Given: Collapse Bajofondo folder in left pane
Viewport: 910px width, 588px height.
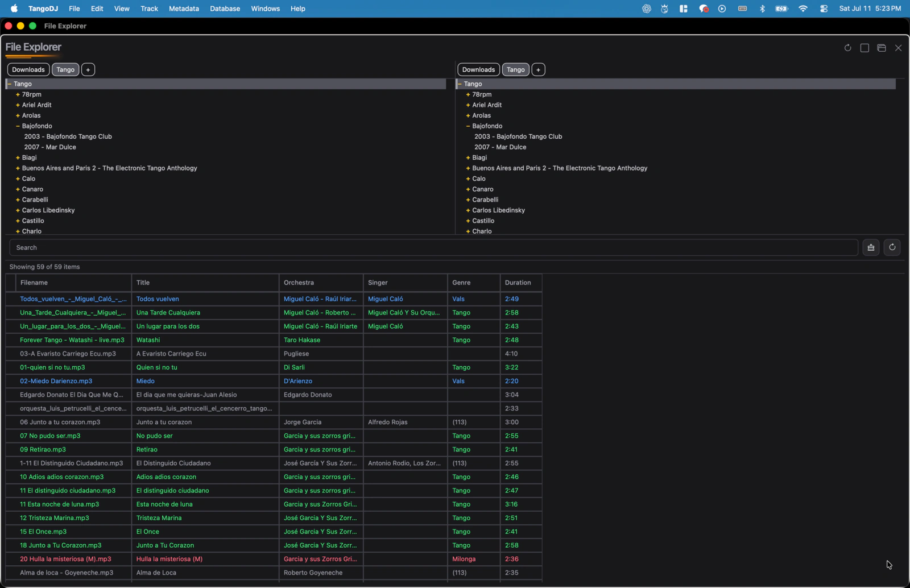Looking at the screenshot, I should tap(18, 126).
